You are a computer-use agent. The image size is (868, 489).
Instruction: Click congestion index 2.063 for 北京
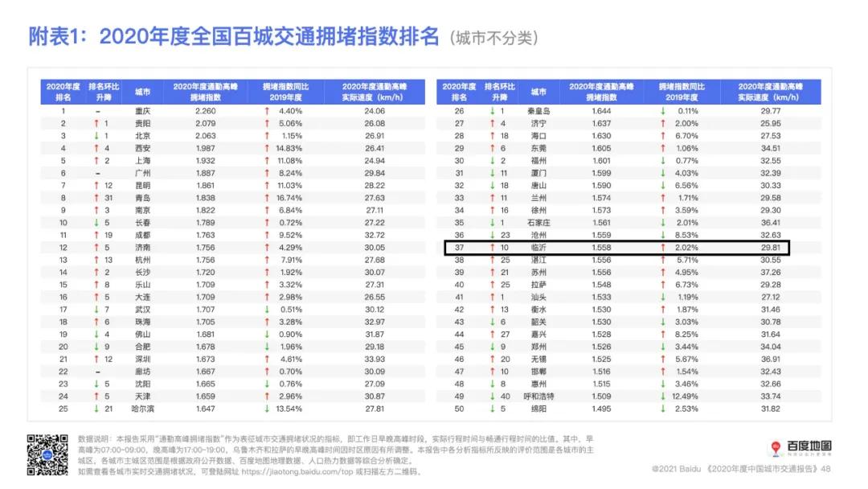click(206, 136)
